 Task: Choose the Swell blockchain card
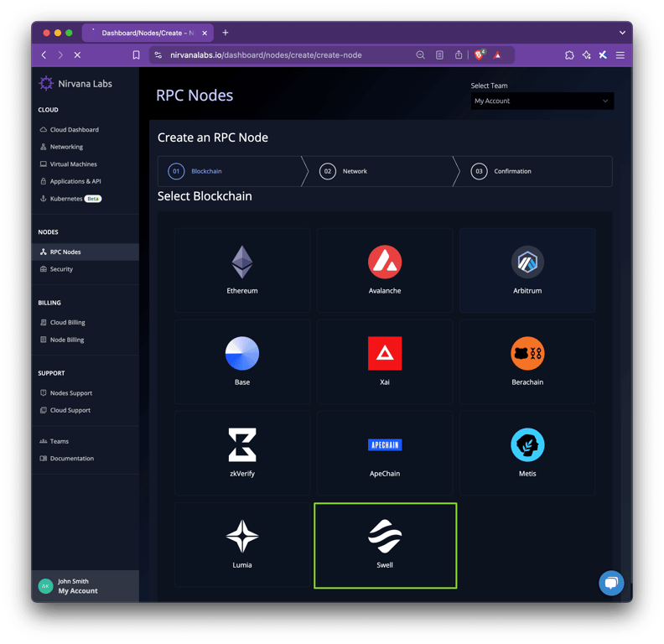[x=385, y=545]
